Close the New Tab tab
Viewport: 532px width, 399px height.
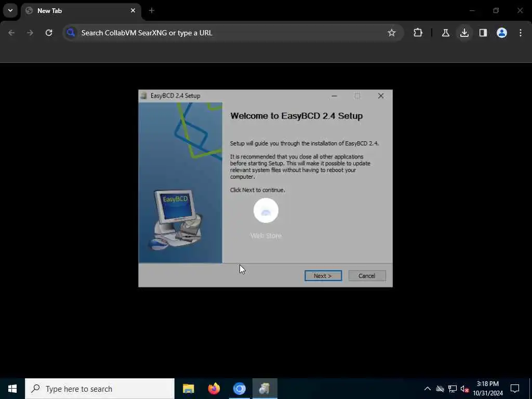point(133,10)
